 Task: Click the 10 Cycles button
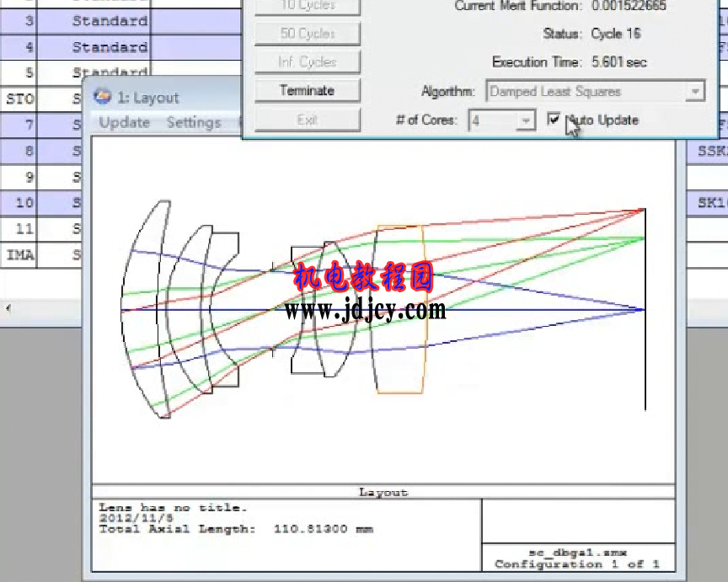[308, 7]
